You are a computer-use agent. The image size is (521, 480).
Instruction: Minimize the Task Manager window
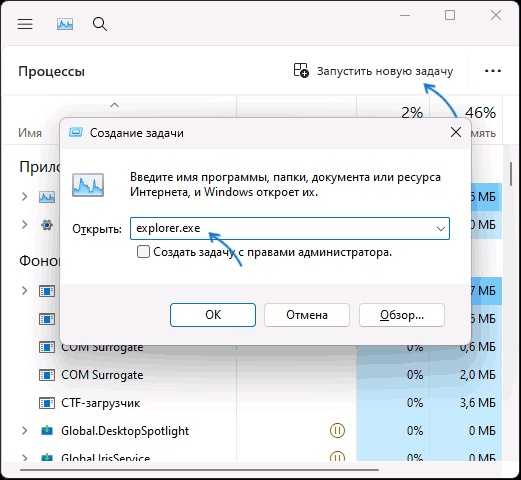point(405,15)
